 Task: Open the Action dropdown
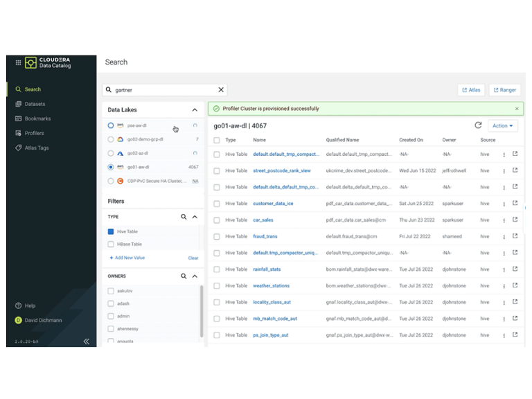tap(502, 126)
